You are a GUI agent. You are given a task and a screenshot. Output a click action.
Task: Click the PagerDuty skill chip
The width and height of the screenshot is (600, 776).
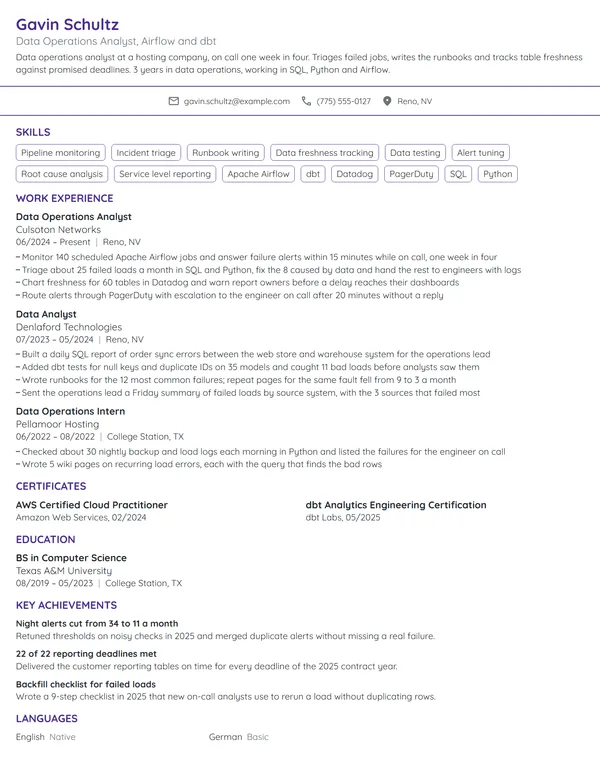(x=411, y=174)
